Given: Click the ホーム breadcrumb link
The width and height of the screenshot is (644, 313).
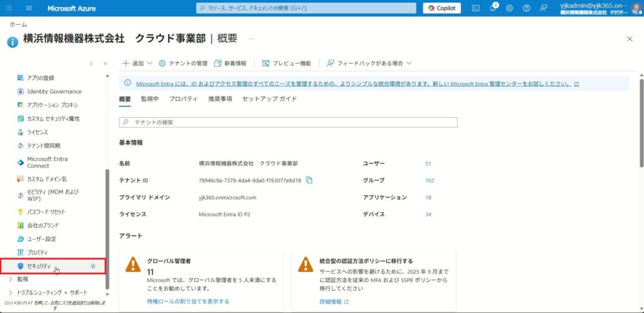Looking at the screenshot, I should (18, 24).
